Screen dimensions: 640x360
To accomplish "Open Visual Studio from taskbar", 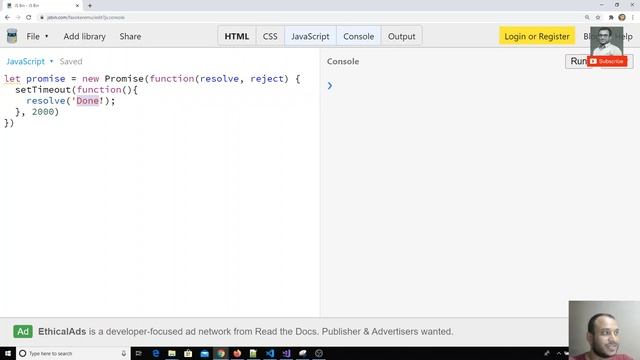I will coord(286,353).
